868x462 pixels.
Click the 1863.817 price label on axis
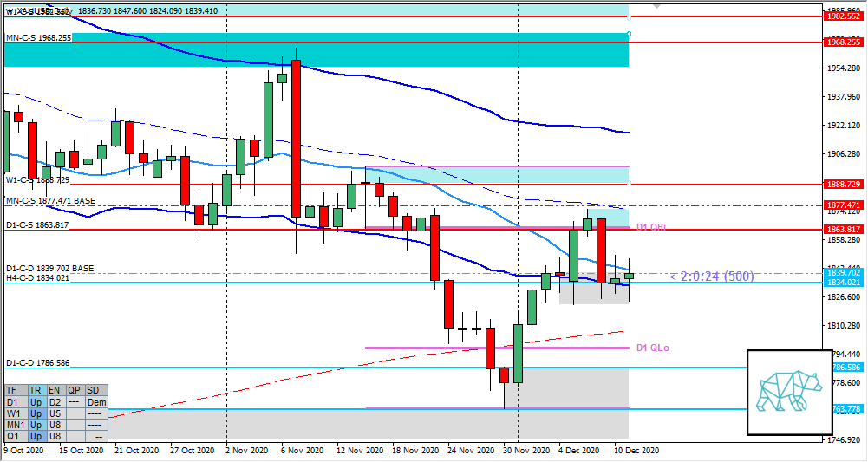pos(843,229)
